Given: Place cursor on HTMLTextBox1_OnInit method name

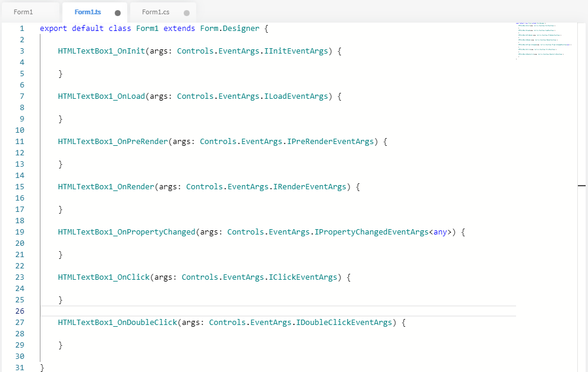Looking at the screenshot, I should (x=101, y=51).
